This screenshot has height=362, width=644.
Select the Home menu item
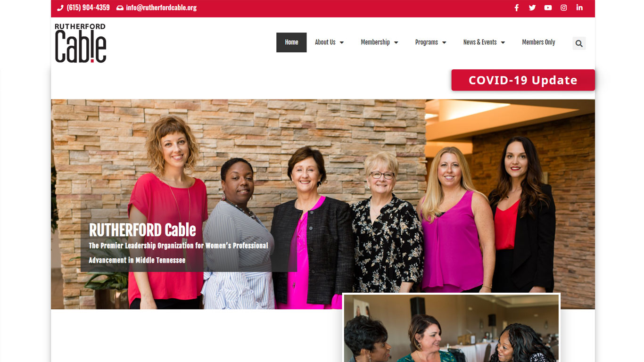tap(291, 42)
